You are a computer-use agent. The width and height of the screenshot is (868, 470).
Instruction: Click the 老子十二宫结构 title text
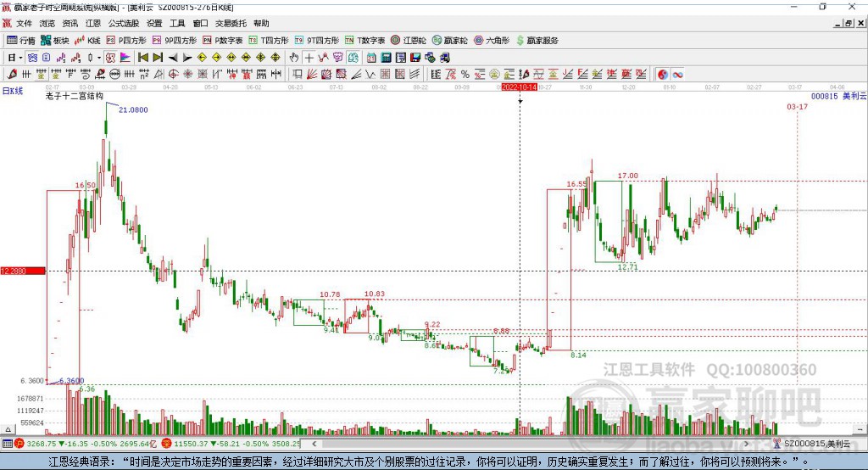click(75, 96)
